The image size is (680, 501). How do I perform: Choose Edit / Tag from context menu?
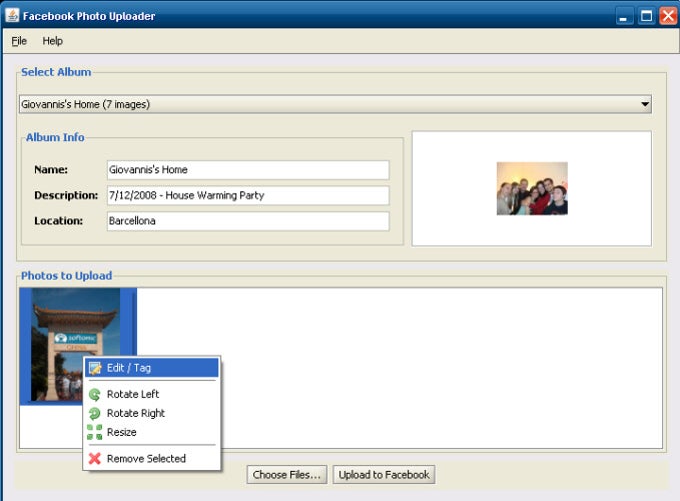coord(151,368)
